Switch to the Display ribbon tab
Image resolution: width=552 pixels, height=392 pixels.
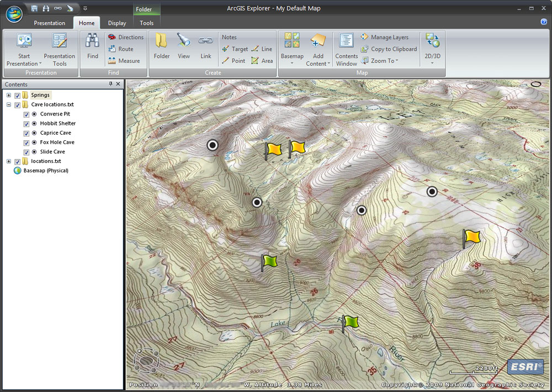117,23
